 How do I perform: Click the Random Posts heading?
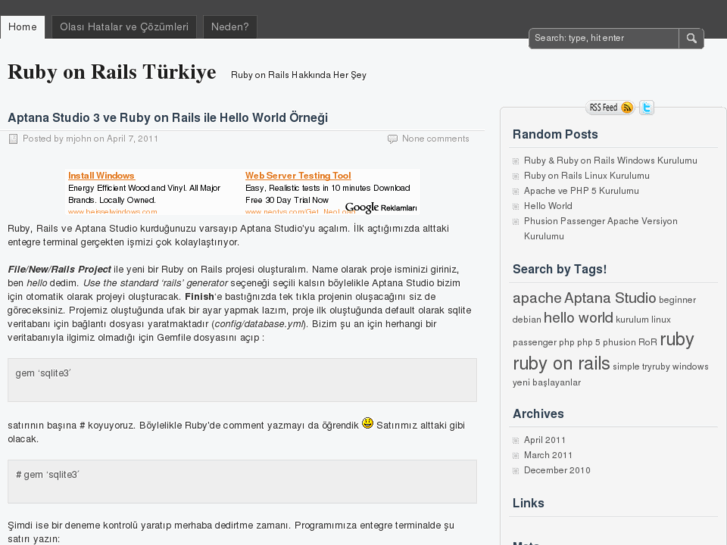click(555, 135)
